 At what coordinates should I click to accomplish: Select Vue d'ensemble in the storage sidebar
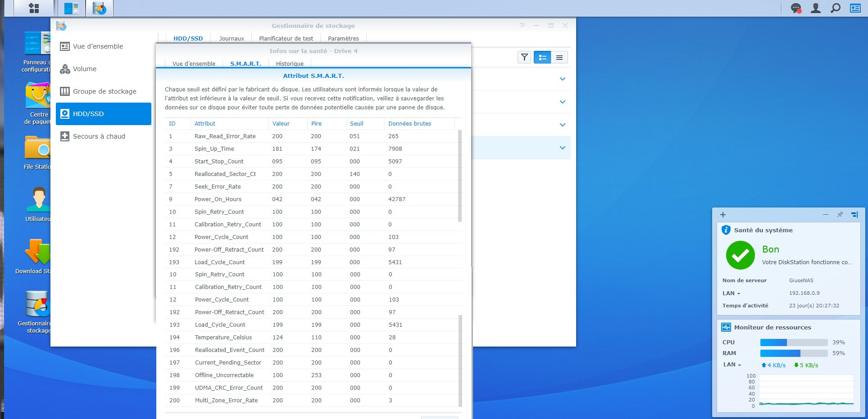click(x=104, y=46)
